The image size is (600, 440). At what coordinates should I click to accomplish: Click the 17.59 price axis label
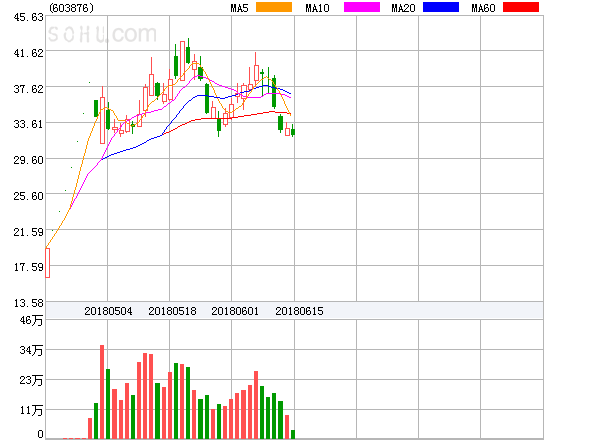point(28,267)
